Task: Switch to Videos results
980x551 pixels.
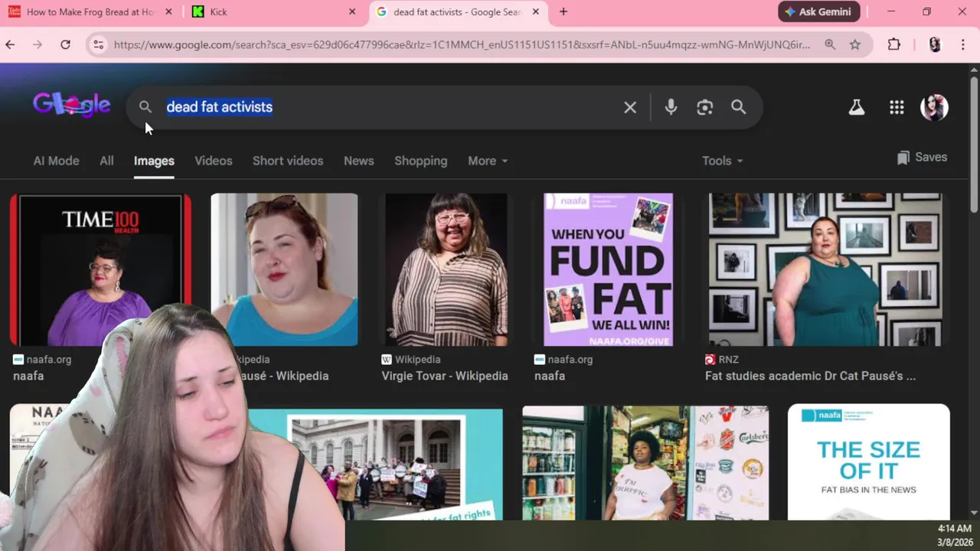Action: click(213, 161)
